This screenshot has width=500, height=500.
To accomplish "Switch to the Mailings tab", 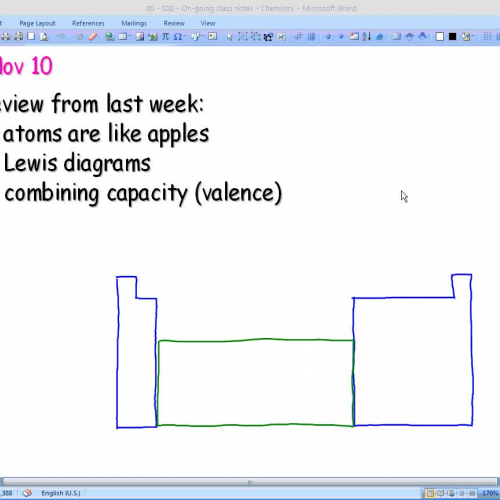I will tap(134, 23).
